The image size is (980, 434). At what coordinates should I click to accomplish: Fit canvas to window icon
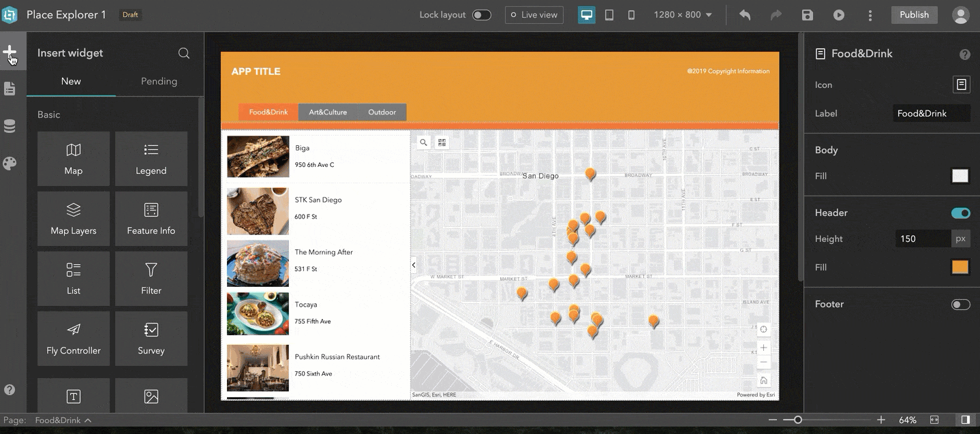point(934,420)
